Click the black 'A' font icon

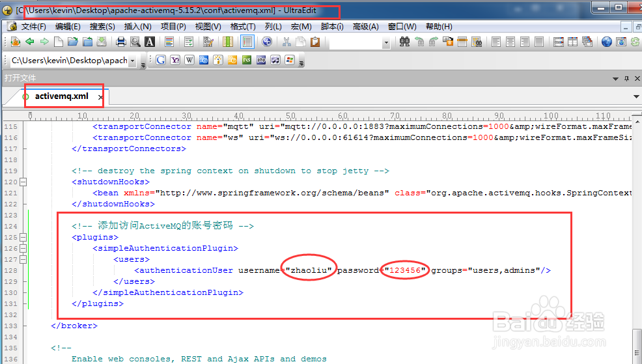point(150,42)
